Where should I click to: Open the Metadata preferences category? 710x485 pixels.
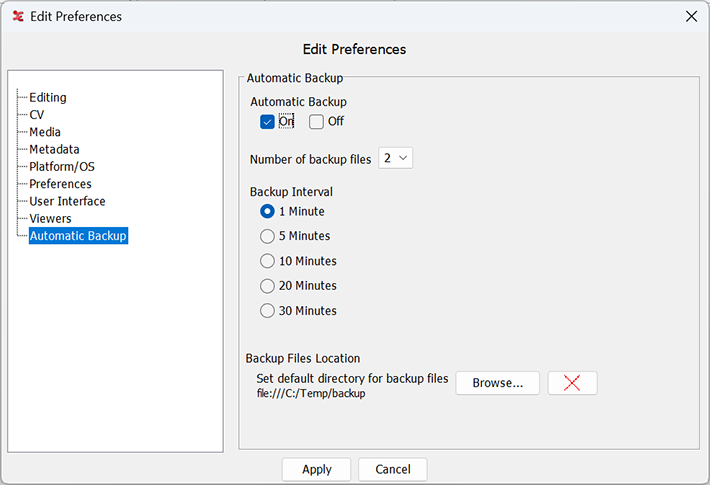(54, 149)
